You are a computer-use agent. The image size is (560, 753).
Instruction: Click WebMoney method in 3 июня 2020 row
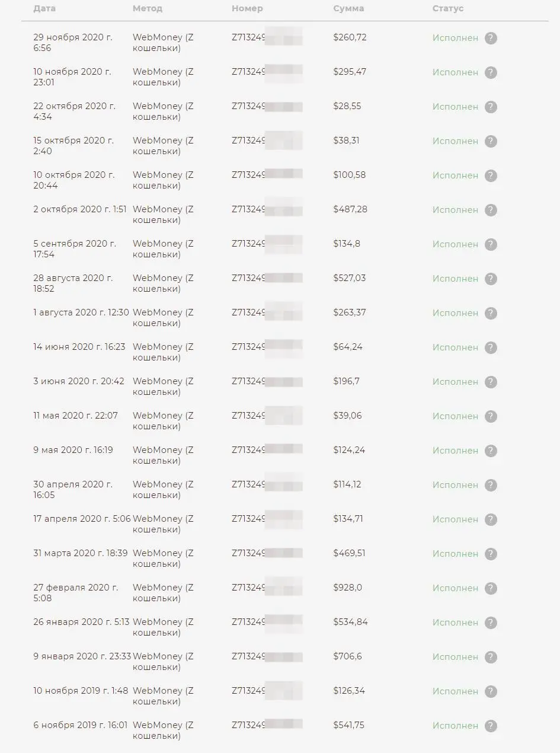pos(163,387)
